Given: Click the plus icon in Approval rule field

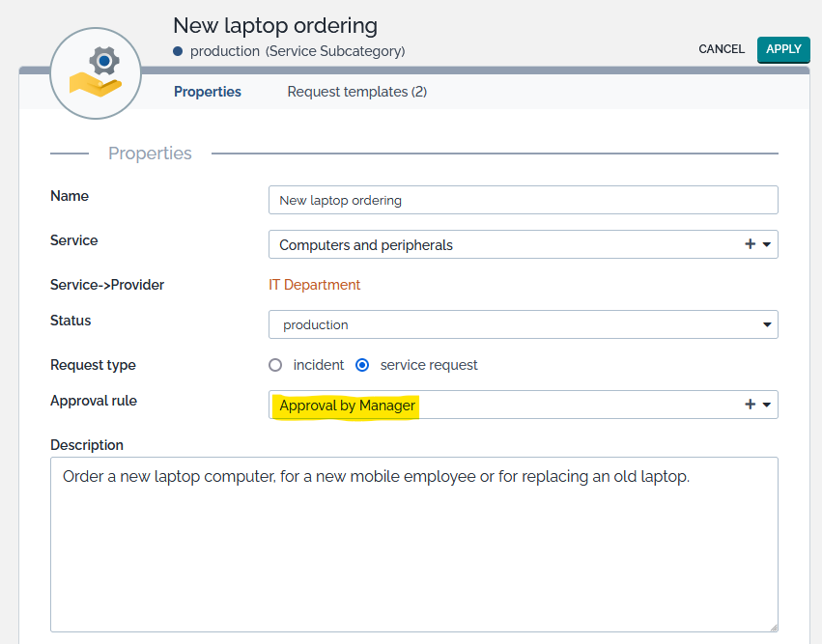Looking at the screenshot, I should (750, 405).
